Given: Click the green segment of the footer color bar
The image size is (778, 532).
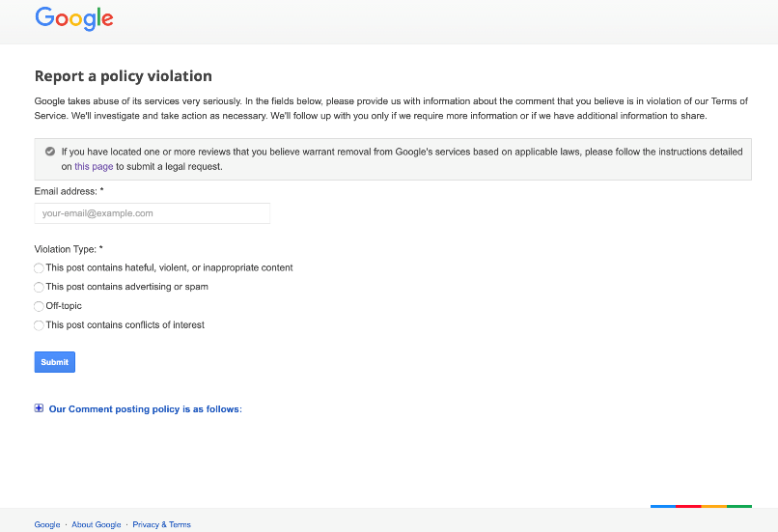Looking at the screenshot, I should [739, 506].
